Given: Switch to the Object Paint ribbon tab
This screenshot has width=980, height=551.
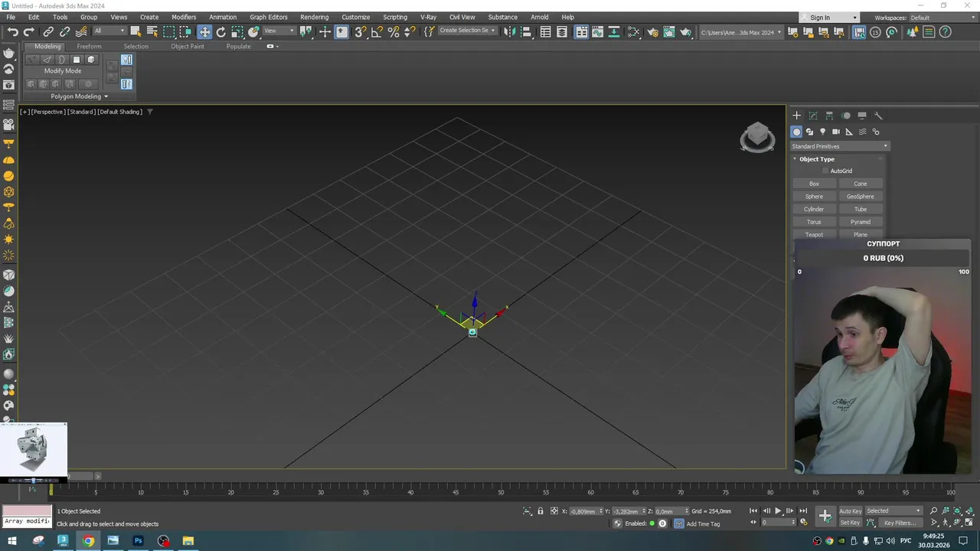Looking at the screenshot, I should 188,46.
